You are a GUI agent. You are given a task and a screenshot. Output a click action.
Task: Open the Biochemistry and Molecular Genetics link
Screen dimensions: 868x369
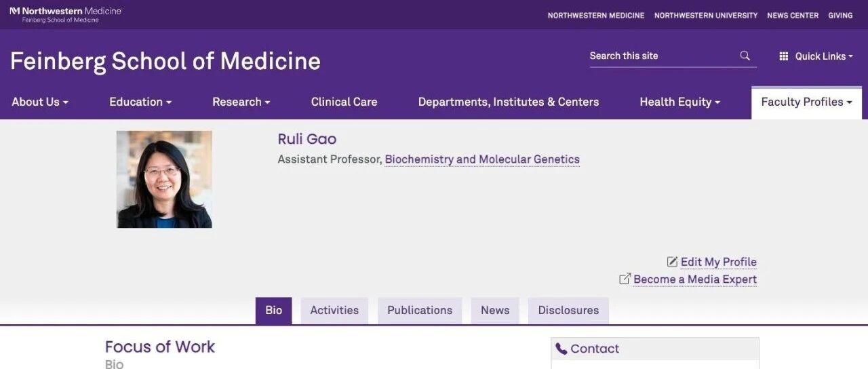[x=482, y=159]
